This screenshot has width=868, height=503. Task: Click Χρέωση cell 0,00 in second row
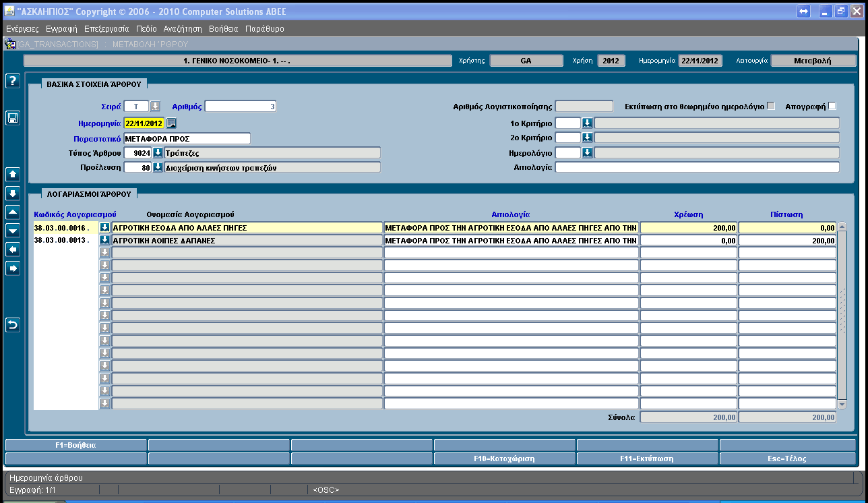pos(689,240)
